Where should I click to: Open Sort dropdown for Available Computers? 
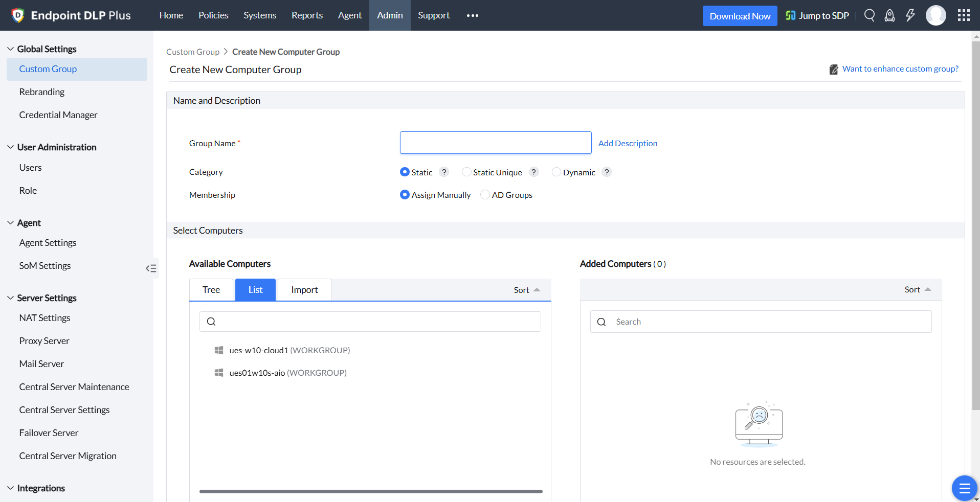(x=526, y=290)
